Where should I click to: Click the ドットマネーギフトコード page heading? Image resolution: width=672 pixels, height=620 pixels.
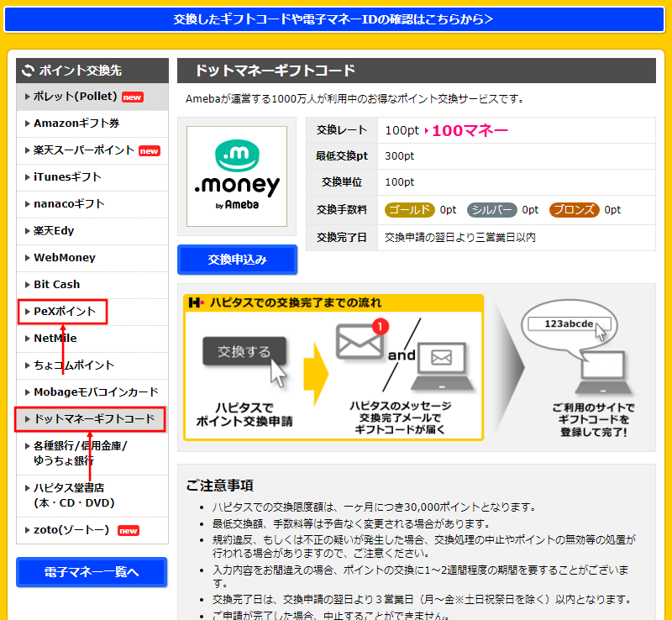pos(276,71)
